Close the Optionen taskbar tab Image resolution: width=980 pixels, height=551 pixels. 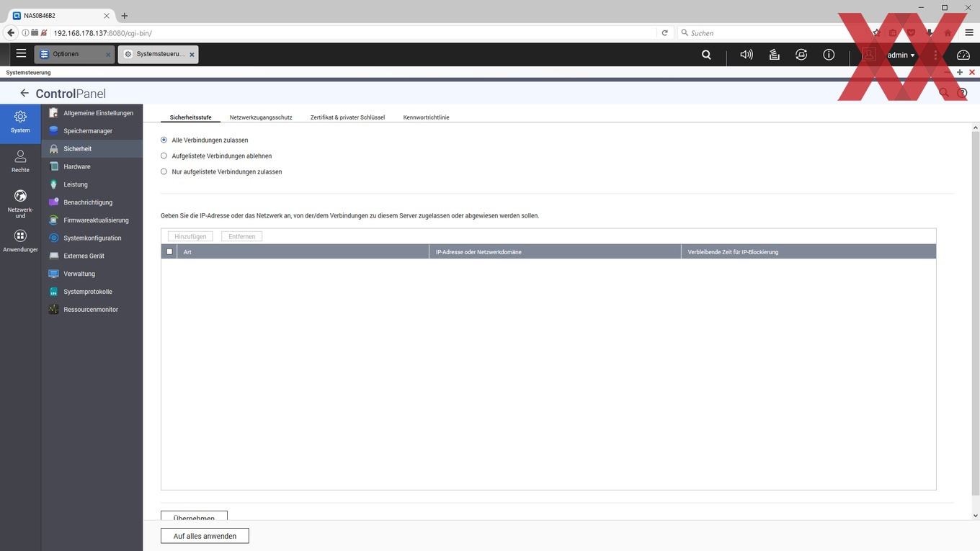coord(108,55)
